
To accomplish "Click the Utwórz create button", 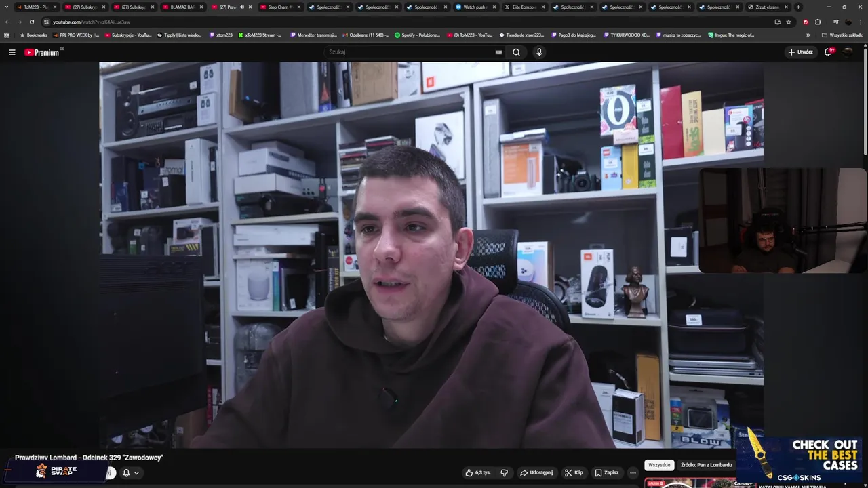I will tap(800, 52).
